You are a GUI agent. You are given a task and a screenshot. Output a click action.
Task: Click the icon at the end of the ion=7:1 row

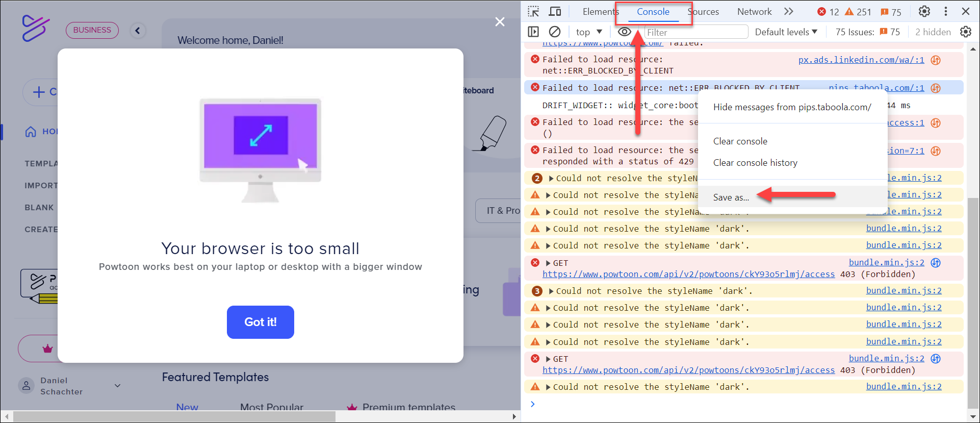[x=936, y=151]
